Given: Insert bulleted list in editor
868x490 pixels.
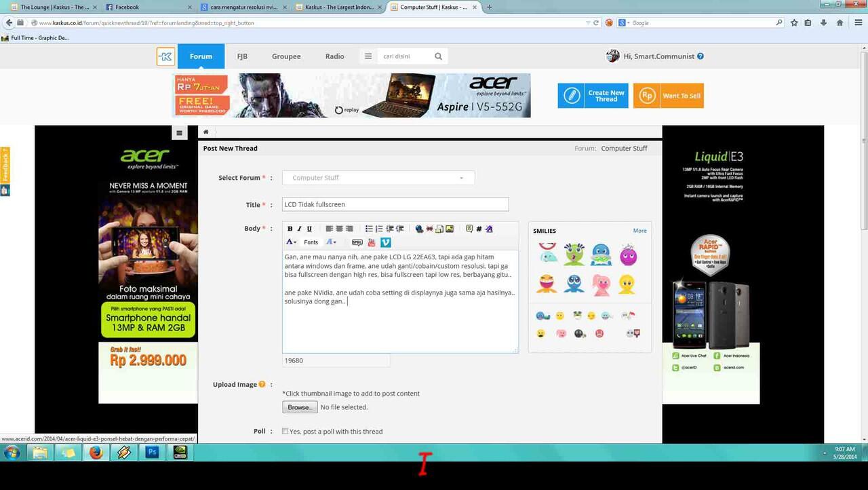Looking at the screenshot, I should point(369,229).
